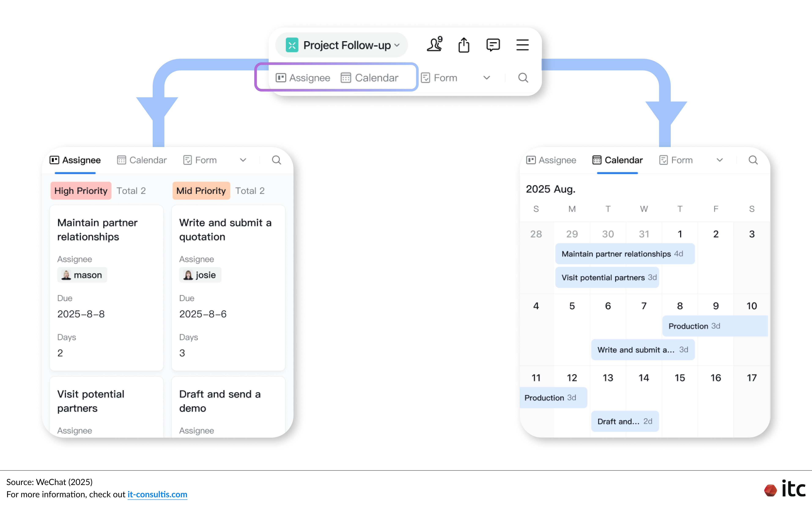Click the Form icon in left panel
Image resolution: width=812 pixels, height=507 pixels.
tap(188, 160)
